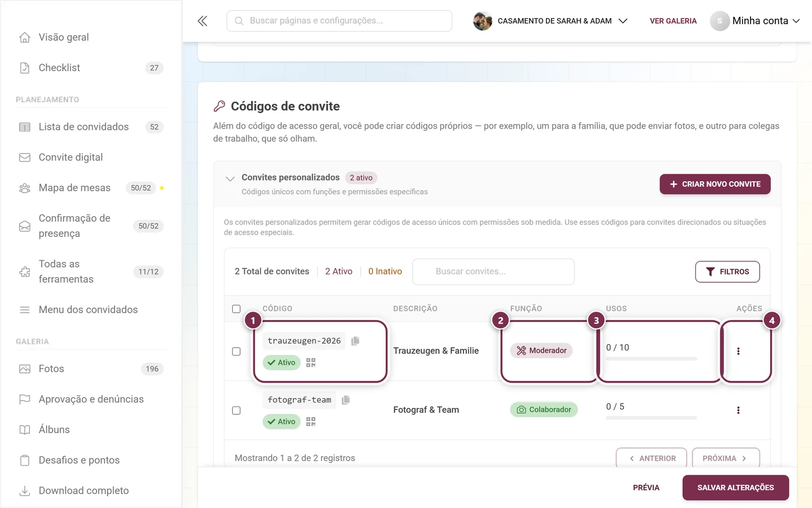Open actions menu for Trauzeugen & Familie
This screenshot has width=812, height=508.
(x=738, y=351)
